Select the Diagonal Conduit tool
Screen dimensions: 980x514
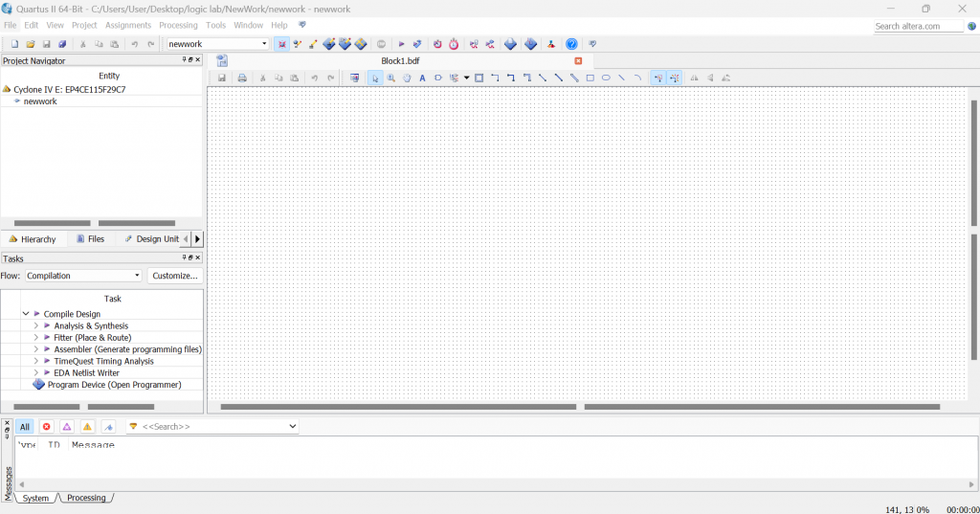pos(574,78)
